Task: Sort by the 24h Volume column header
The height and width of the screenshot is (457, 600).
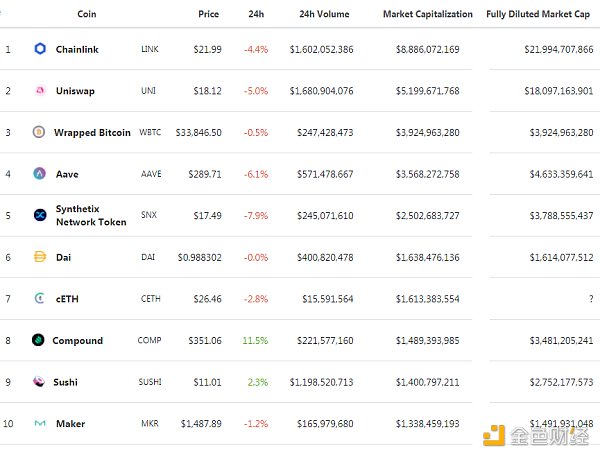Action: [324, 14]
